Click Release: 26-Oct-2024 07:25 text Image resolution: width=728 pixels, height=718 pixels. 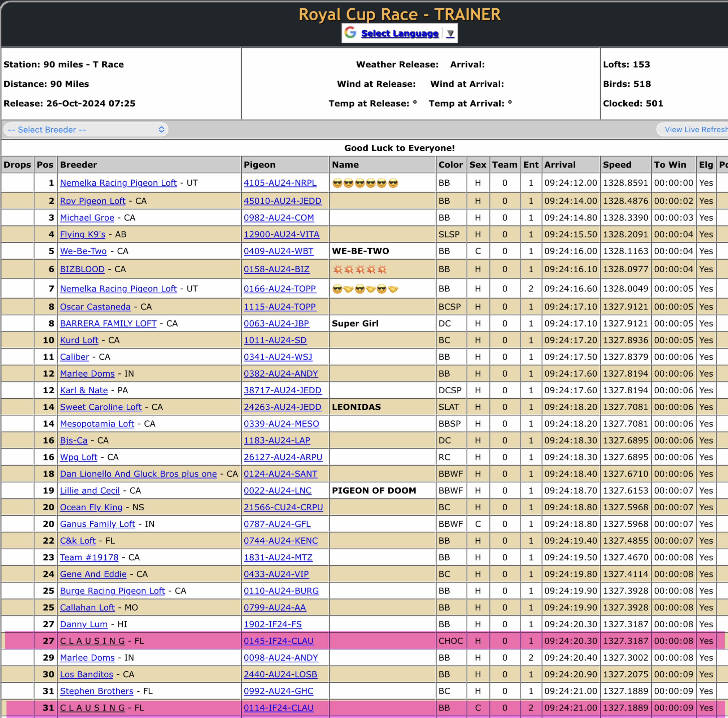coord(69,103)
